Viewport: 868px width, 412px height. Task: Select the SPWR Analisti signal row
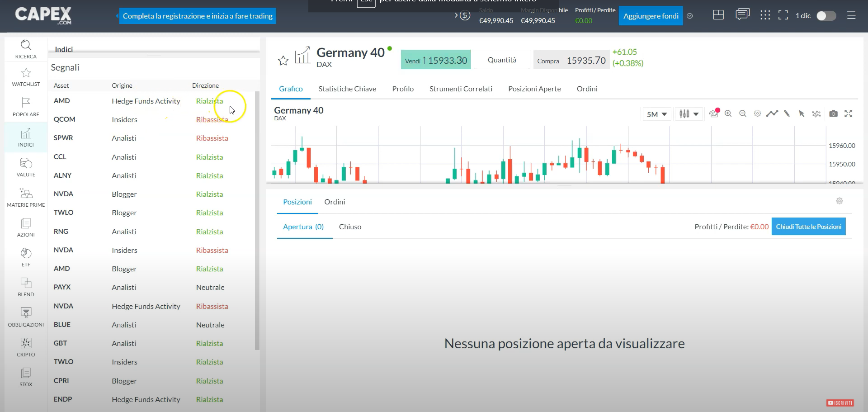click(x=151, y=138)
